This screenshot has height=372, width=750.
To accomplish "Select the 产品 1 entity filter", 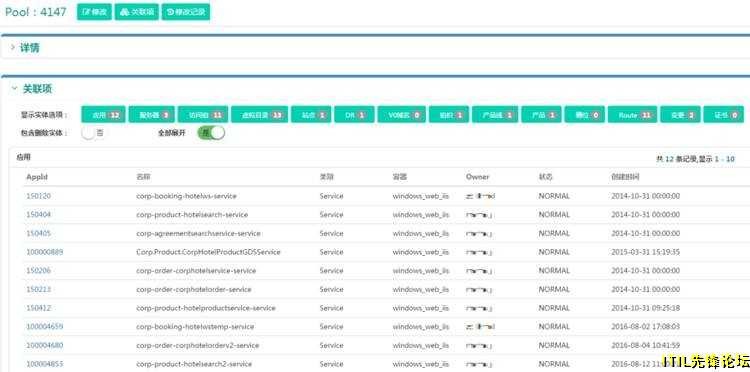I will [541, 115].
